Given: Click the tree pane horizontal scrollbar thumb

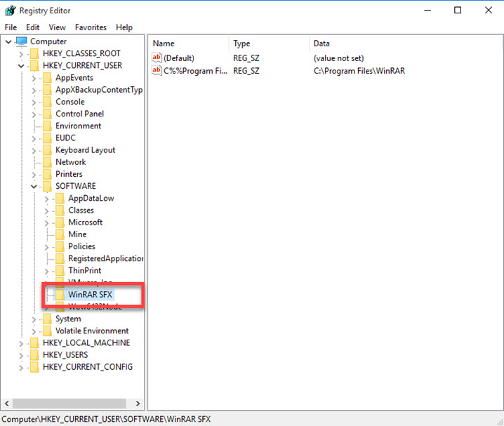Looking at the screenshot, I should pyautogui.click(x=69, y=403).
